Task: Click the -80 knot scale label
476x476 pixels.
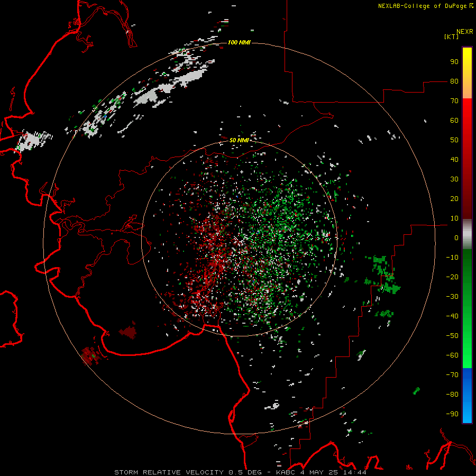Action: 452,395
